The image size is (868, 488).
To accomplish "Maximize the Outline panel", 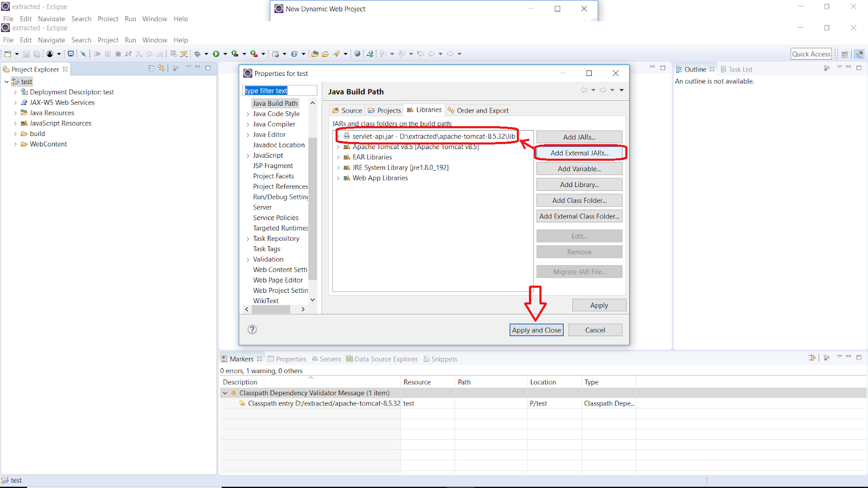I will pyautogui.click(x=859, y=68).
